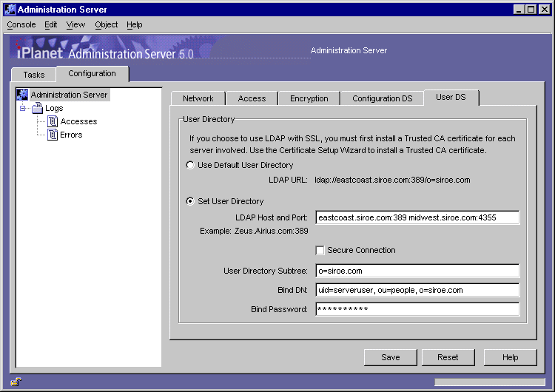Click the window title bar application icon
The image size is (555, 392).
click(x=10, y=9)
